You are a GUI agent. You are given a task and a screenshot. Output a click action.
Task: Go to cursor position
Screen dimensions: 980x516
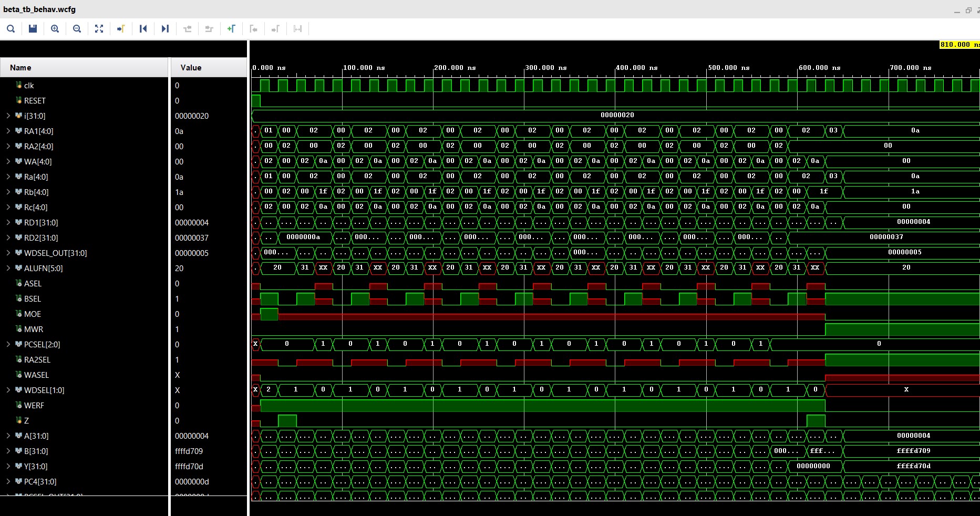click(121, 29)
